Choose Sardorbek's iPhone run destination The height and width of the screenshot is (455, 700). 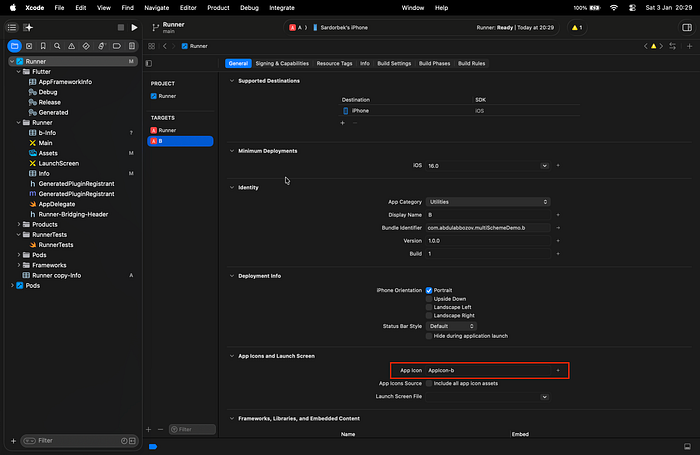pyautogui.click(x=340, y=28)
